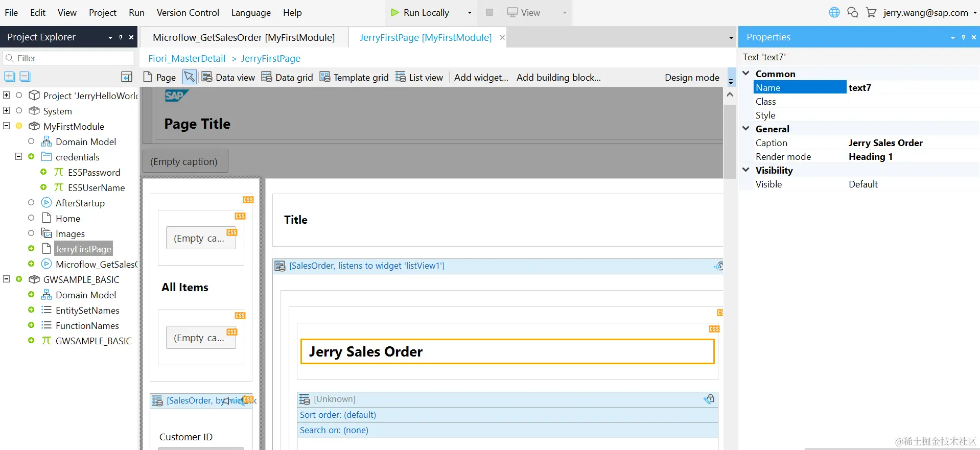This screenshot has height=450, width=980.
Task: Open the document tabs list dropdown arrow
Action: pos(731,37)
